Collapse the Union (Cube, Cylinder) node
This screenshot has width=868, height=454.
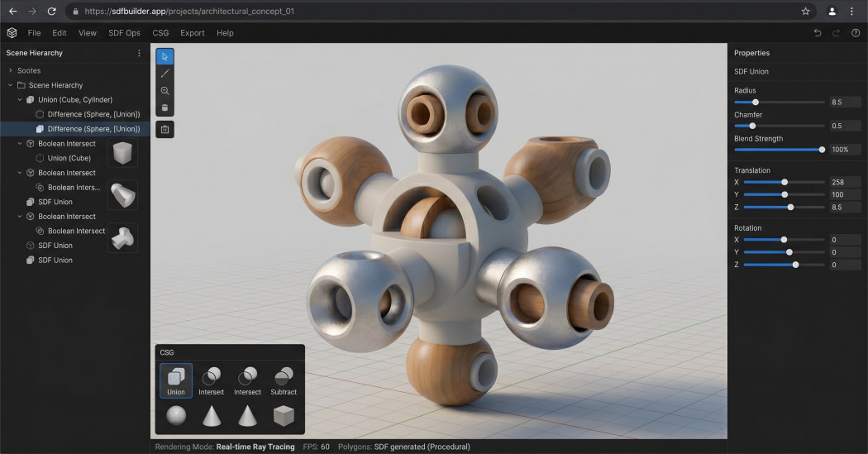19,100
